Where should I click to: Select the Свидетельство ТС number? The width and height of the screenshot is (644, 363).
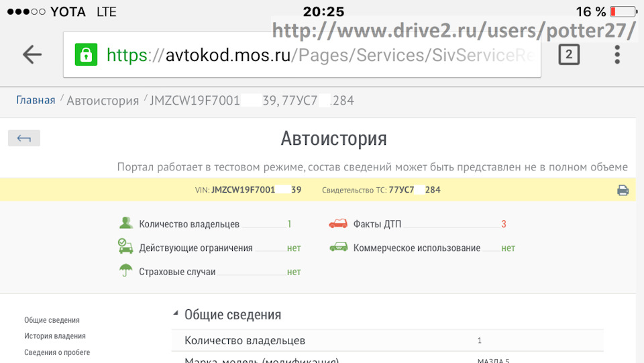pos(415,190)
